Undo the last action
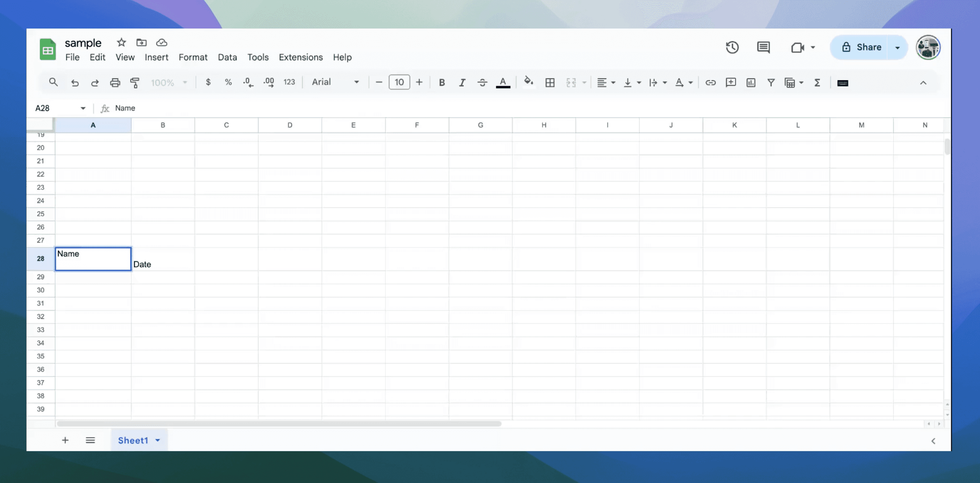Viewport: 980px width, 483px height. [75, 82]
